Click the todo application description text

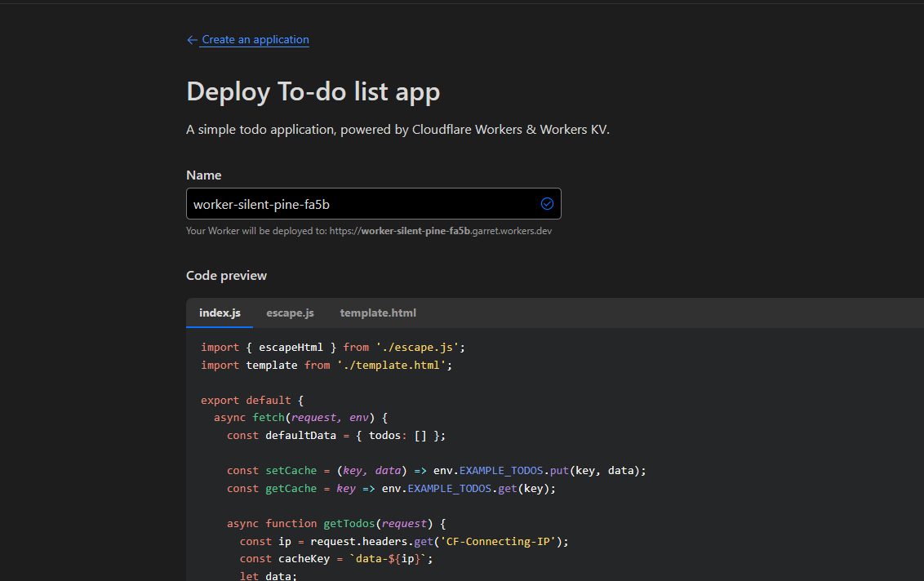(398, 130)
